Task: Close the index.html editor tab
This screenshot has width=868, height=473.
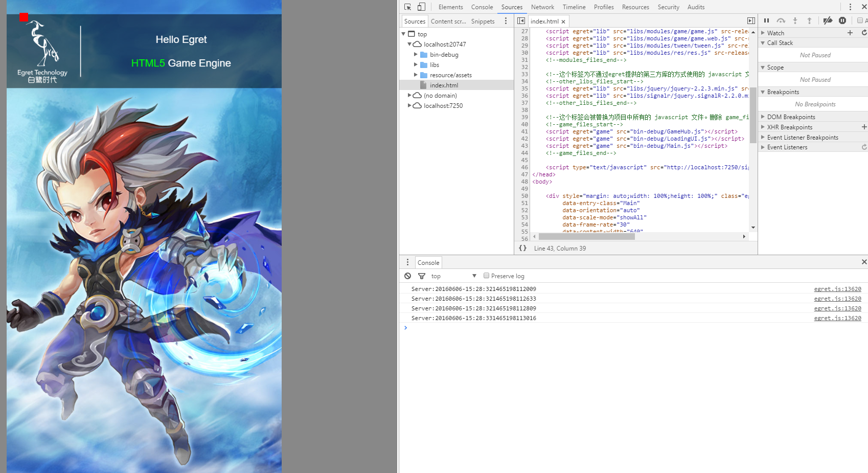Action: 563,21
